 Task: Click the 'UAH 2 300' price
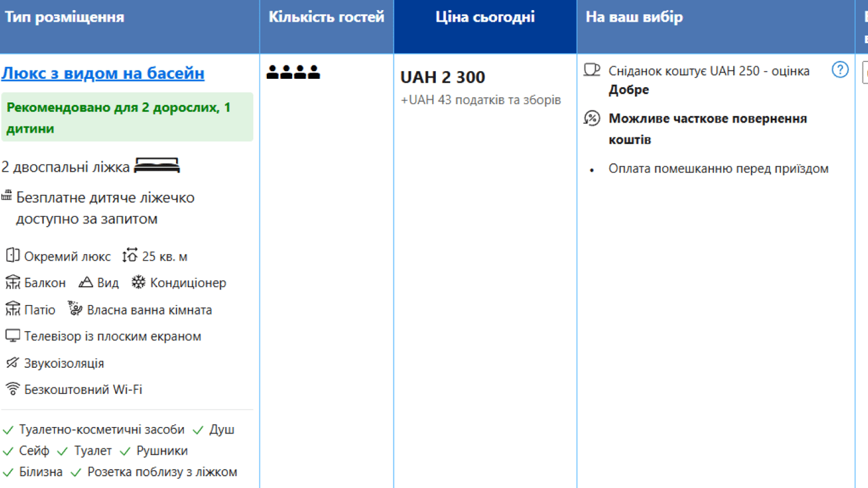tap(442, 78)
